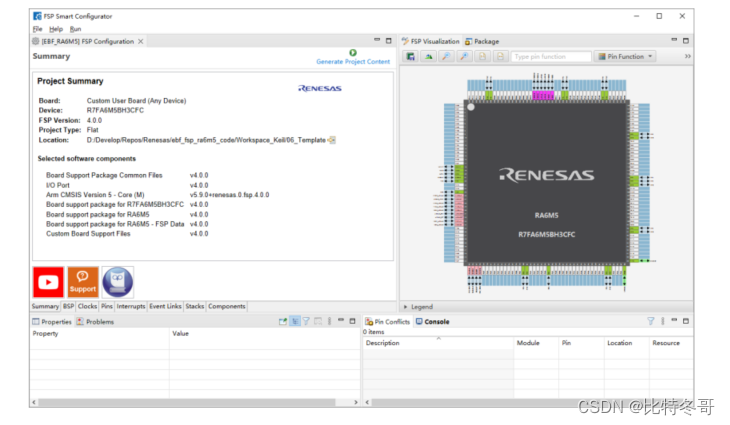The image size is (730, 425).
Task: Click the second page-rotate toolbar icon
Action: (500, 57)
